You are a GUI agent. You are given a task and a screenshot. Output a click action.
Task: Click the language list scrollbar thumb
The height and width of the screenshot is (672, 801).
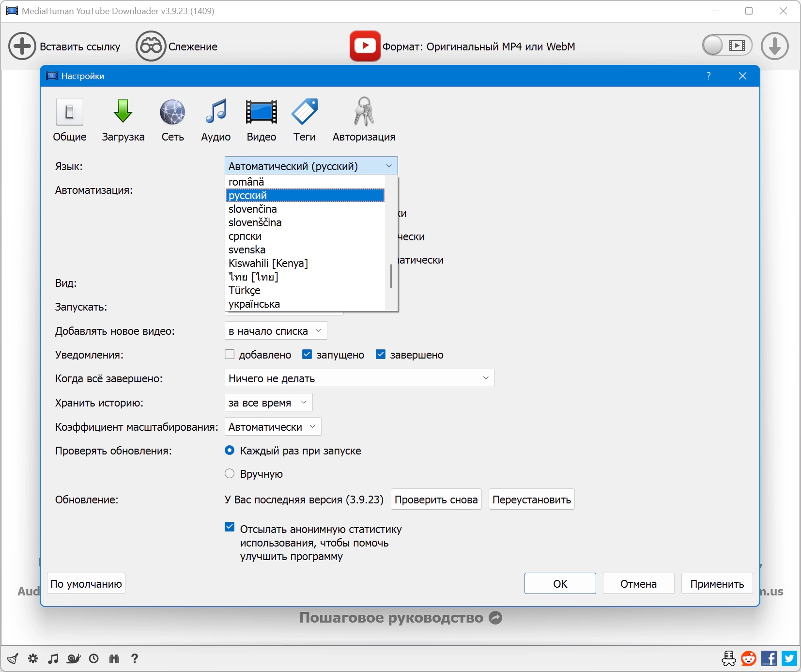[x=391, y=276]
